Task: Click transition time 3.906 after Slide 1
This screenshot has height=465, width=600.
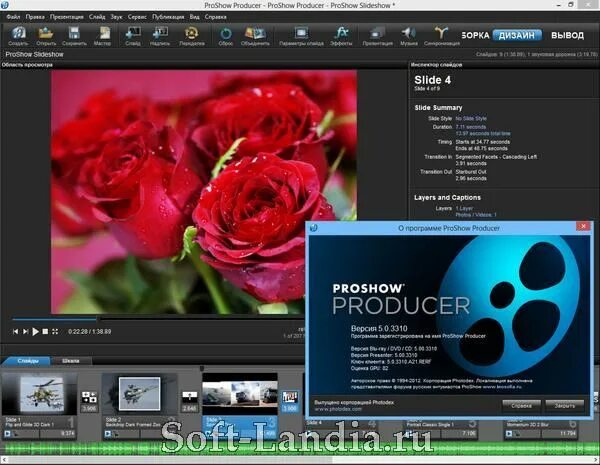Action: pyautogui.click(x=89, y=409)
